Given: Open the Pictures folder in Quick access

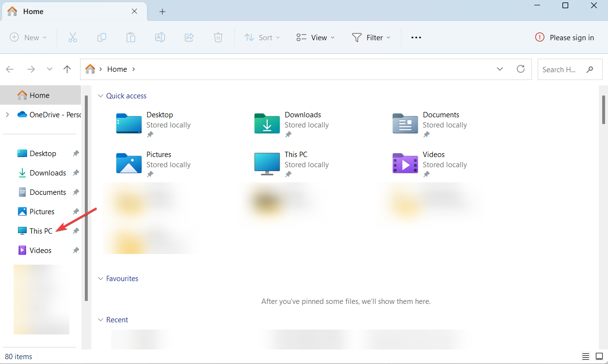Looking at the screenshot, I should click(154, 164).
